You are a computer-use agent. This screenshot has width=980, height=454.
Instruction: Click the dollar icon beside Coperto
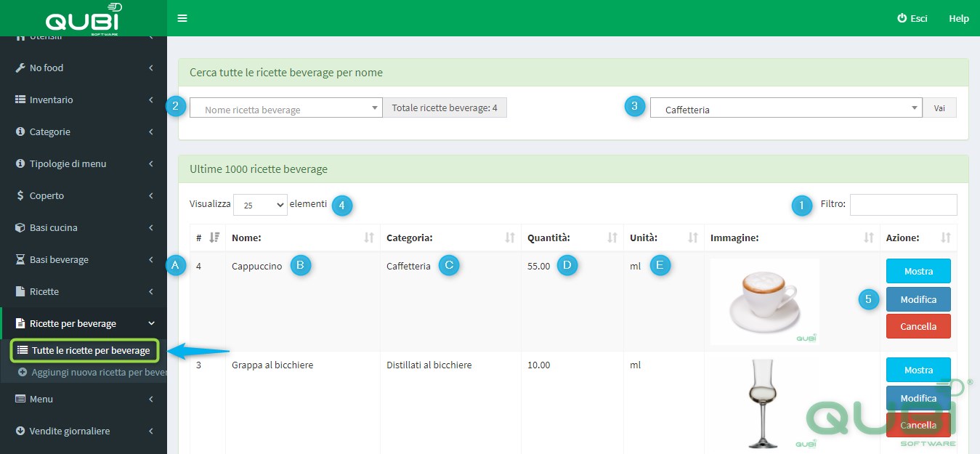(20, 195)
